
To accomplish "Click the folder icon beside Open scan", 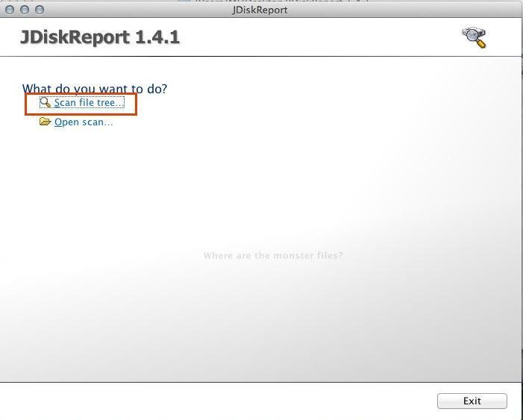I will pyautogui.click(x=46, y=122).
